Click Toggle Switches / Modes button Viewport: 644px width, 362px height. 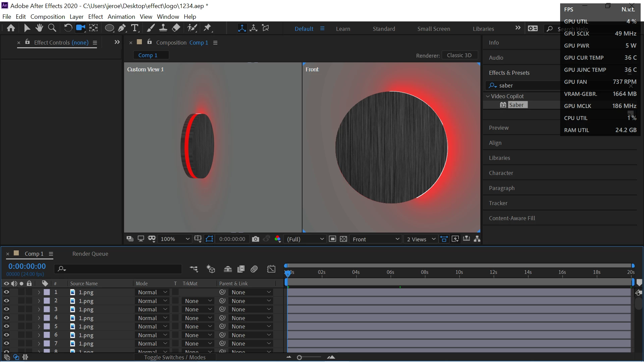175,357
